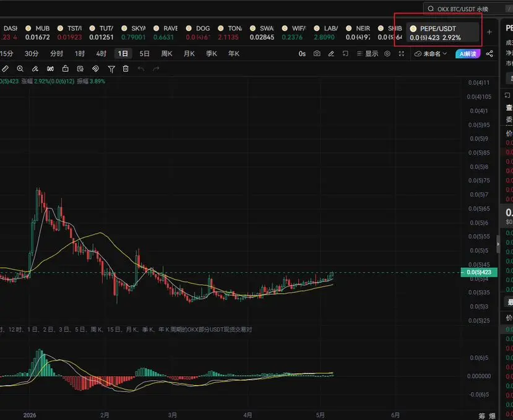513x420 pixels.
Task: Click the funnel filter icon
Action: [111, 69]
